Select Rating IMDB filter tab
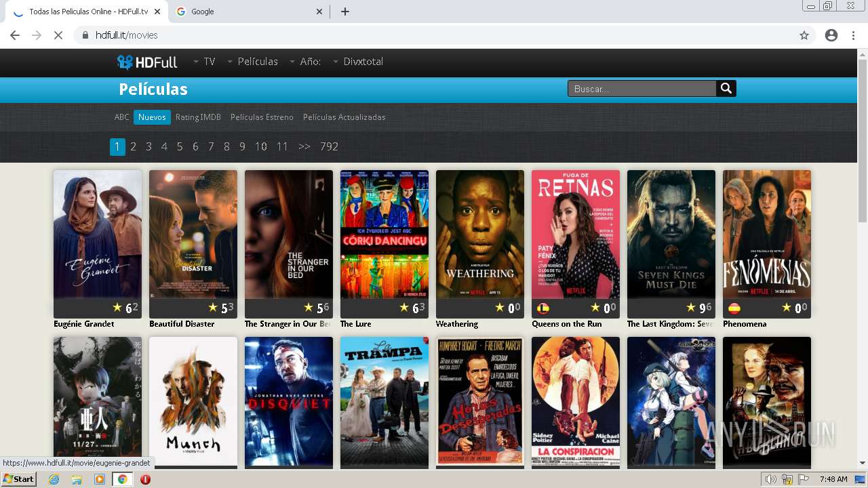The height and width of the screenshot is (488, 868). coord(198,117)
